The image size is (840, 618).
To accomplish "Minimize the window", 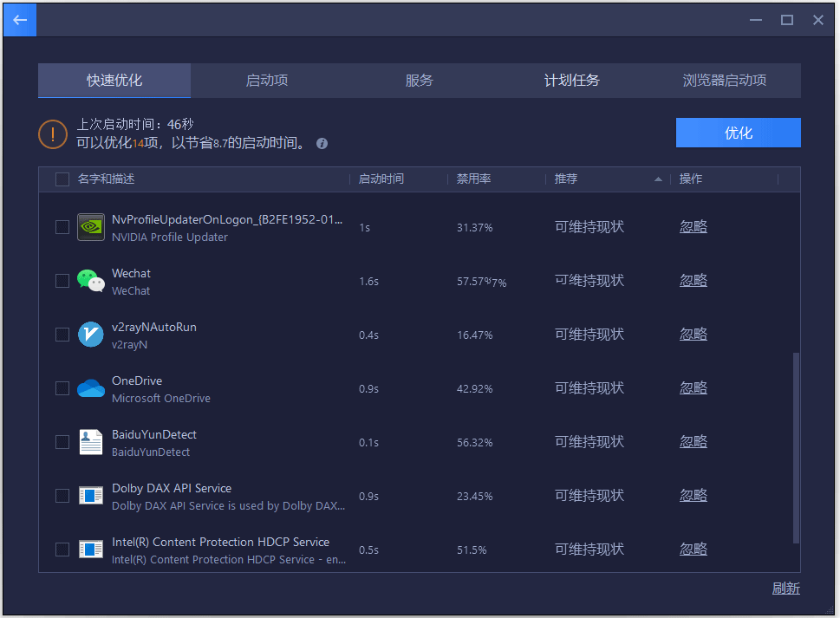I will 755,20.
